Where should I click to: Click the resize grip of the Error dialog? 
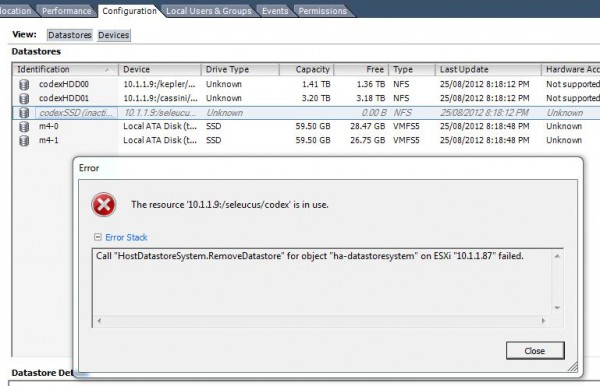[x=572, y=367]
